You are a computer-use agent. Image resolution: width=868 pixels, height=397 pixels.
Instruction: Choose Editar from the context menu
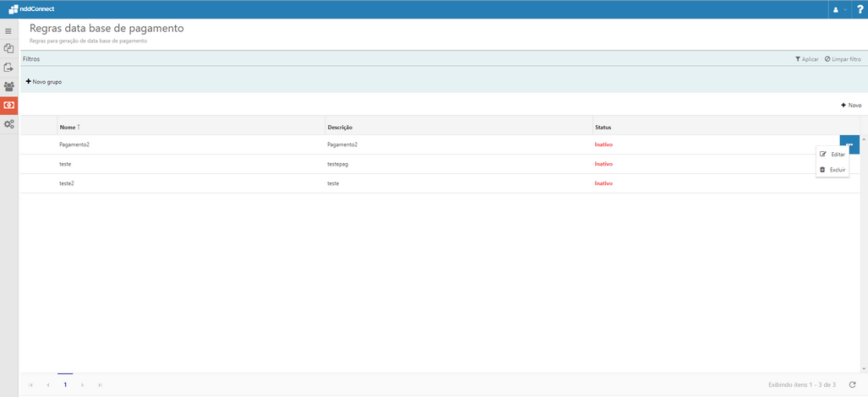tap(833, 155)
